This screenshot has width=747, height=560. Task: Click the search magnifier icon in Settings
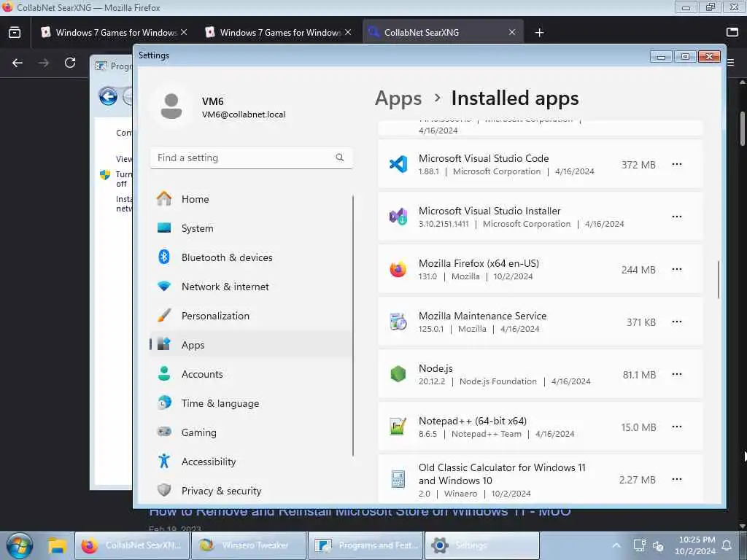[340, 157]
